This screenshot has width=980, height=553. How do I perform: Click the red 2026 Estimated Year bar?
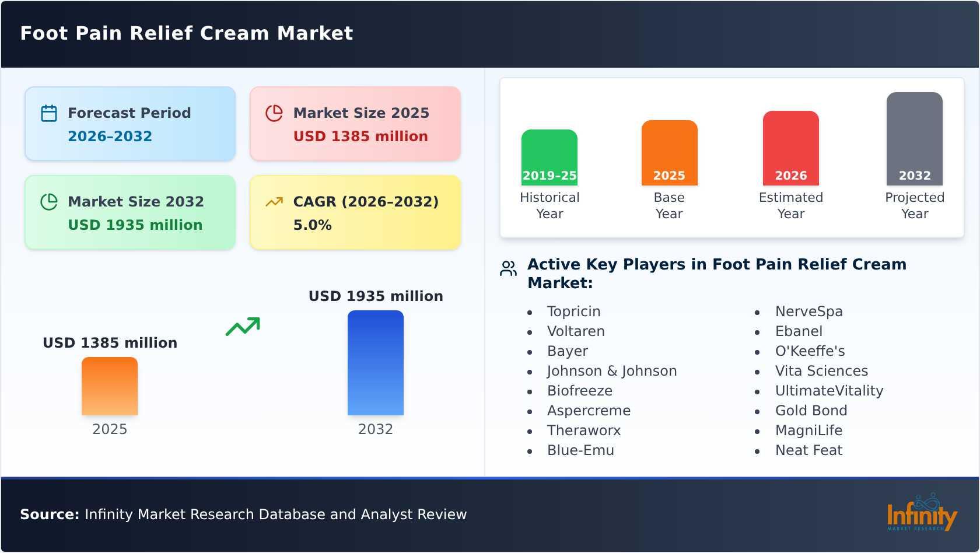(791, 148)
